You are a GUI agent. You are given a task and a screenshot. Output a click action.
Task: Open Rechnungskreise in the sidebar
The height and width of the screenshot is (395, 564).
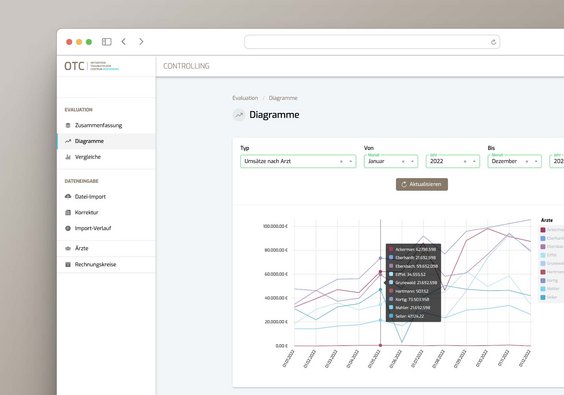coord(106,264)
